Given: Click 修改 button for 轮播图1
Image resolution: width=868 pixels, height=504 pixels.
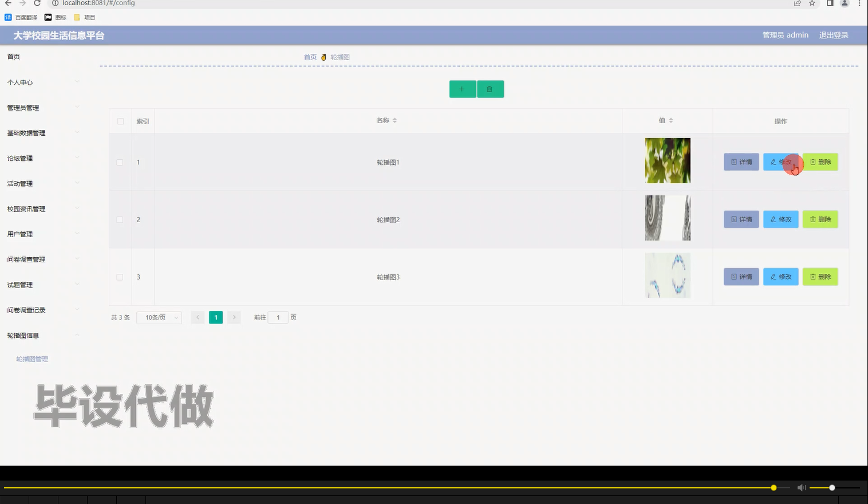Looking at the screenshot, I should (x=781, y=162).
